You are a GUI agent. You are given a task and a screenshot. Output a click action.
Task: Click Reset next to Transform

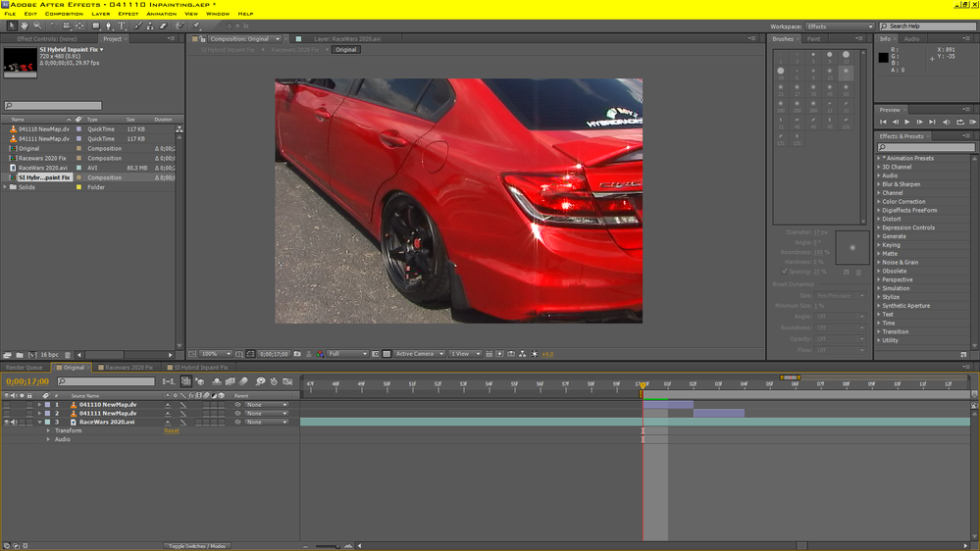click(172, 431)
